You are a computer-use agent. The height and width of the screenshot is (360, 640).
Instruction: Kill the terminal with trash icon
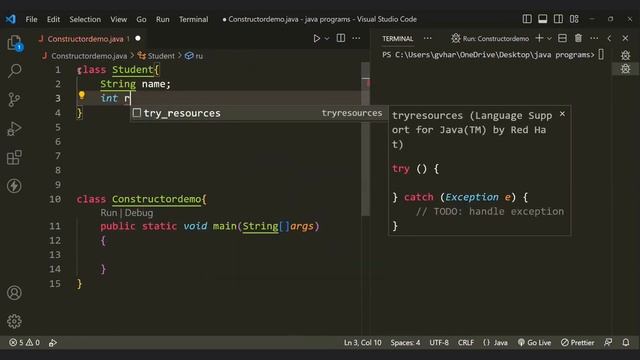click(578, 38)
